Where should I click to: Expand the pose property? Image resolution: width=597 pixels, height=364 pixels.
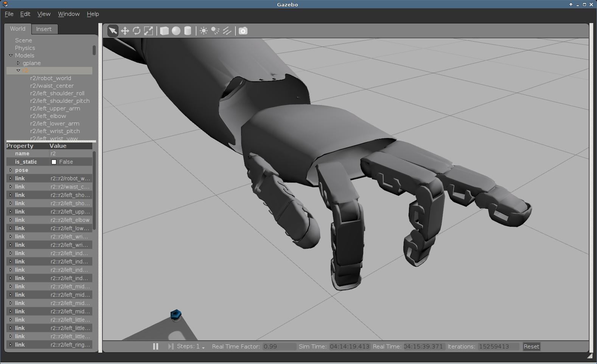pos(11,170)
